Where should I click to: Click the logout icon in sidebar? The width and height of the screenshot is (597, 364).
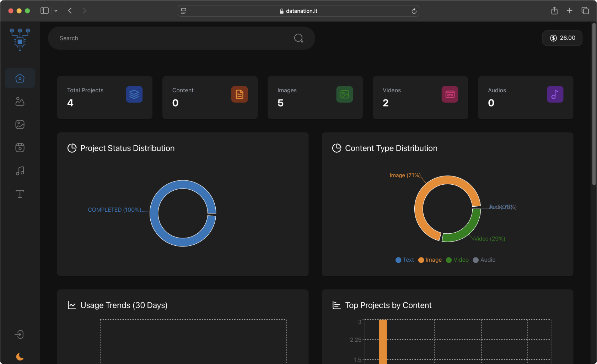click(x=19, y=335)
